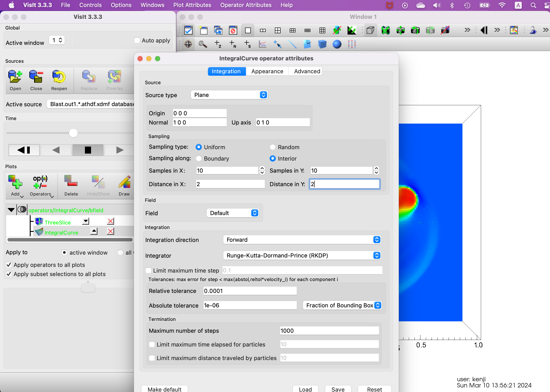Screen dimensions: 550x392
Task: Click the Load button
Action: 305,389
